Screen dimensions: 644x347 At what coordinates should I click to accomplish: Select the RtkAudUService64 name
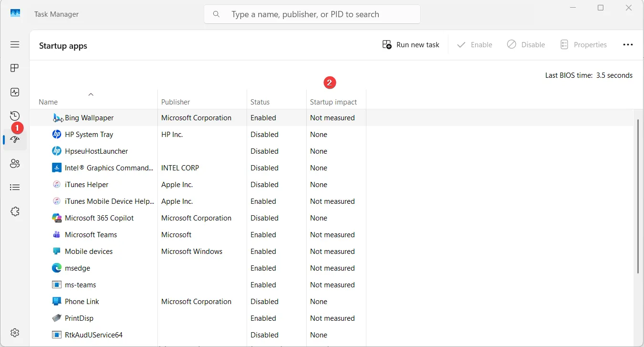(x=93, y=335)
